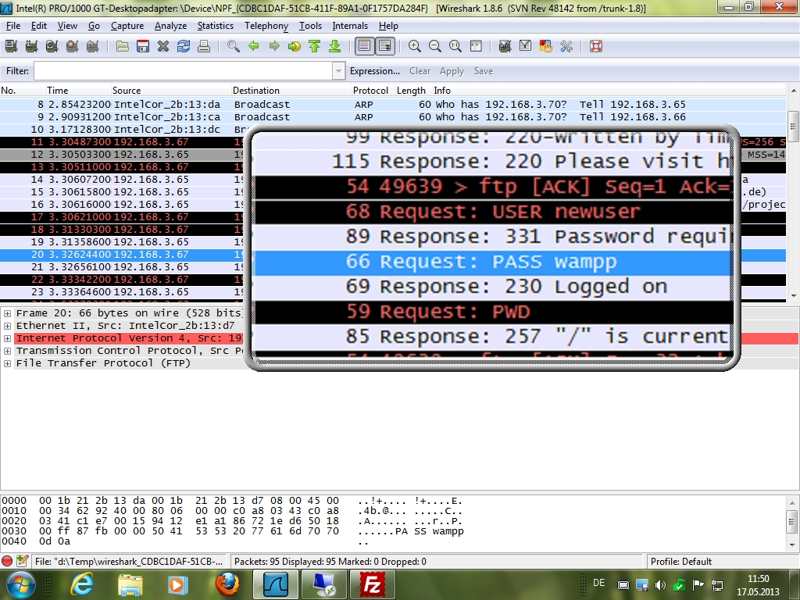Go back in packet history
Image resolution: width=800 pixels, height=600 pixels.
point(254,47)
